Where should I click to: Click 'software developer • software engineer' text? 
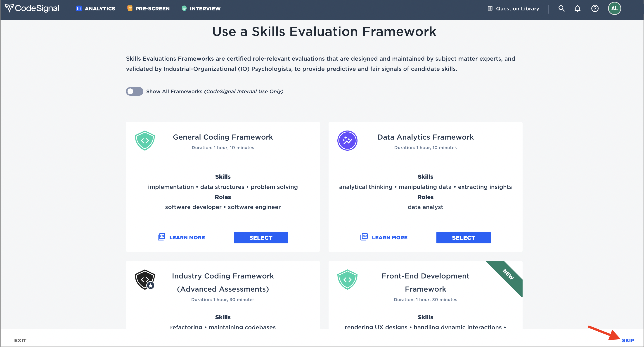(223, 207)
